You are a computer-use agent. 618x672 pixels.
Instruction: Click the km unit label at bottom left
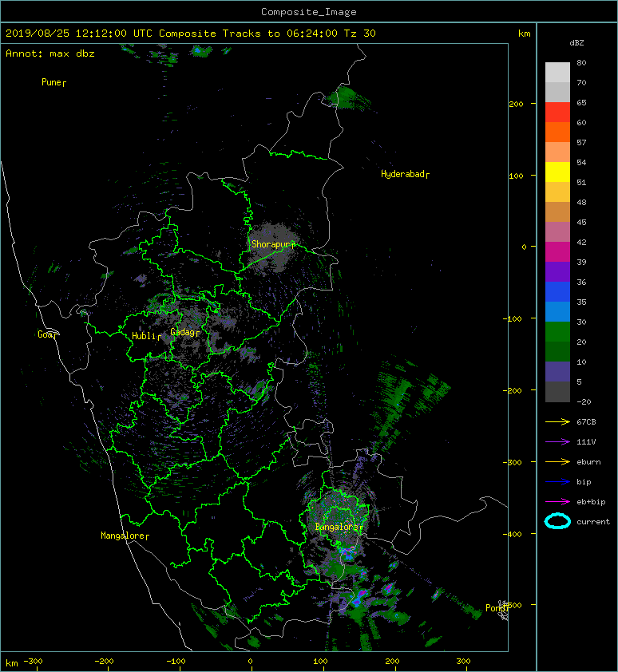[12, 663]
